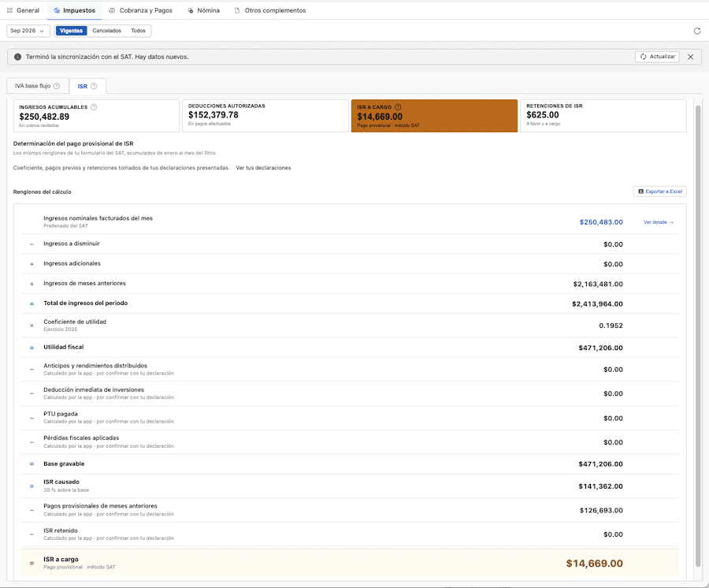This screenshot has width=709, height=588.
Task: Click equals icon for Total de ingresos
Action: [32, 304]
